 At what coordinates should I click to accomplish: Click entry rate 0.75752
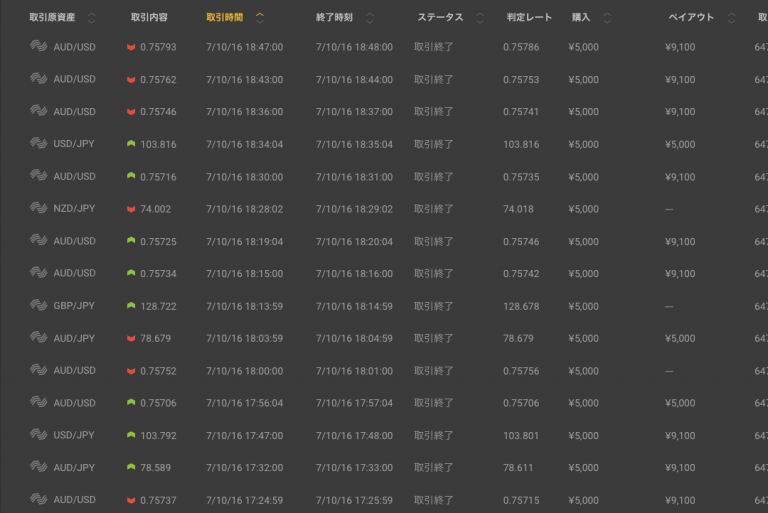point(158,371)
